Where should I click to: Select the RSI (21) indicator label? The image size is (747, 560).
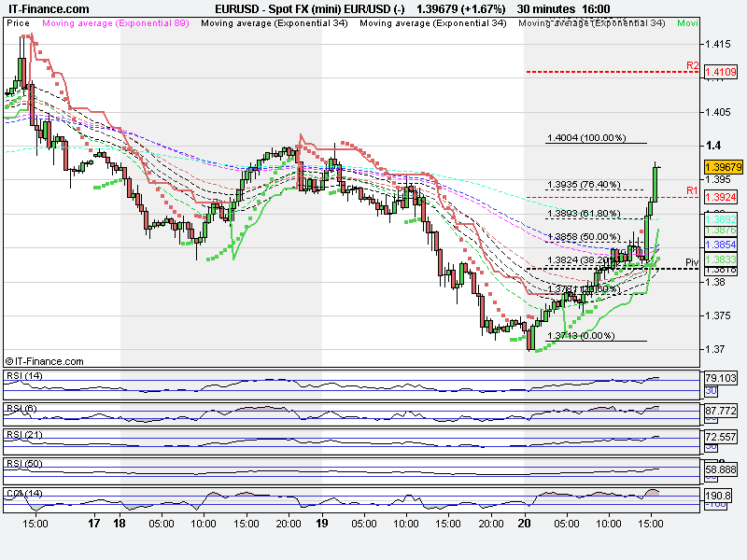(24, 435)
